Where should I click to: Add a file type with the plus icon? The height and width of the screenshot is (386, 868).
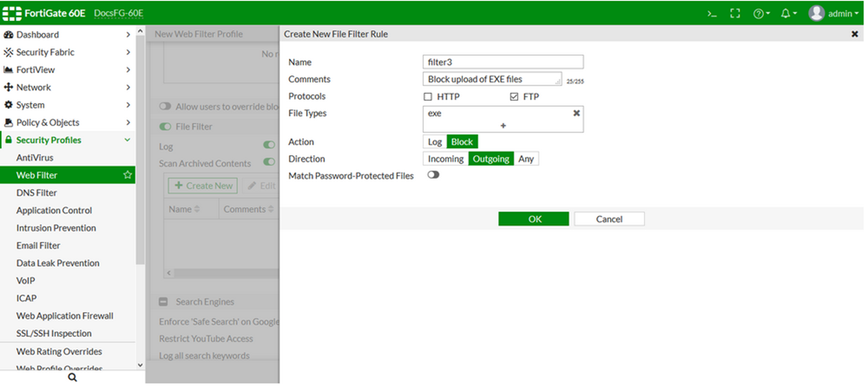(x=503, y=125)
